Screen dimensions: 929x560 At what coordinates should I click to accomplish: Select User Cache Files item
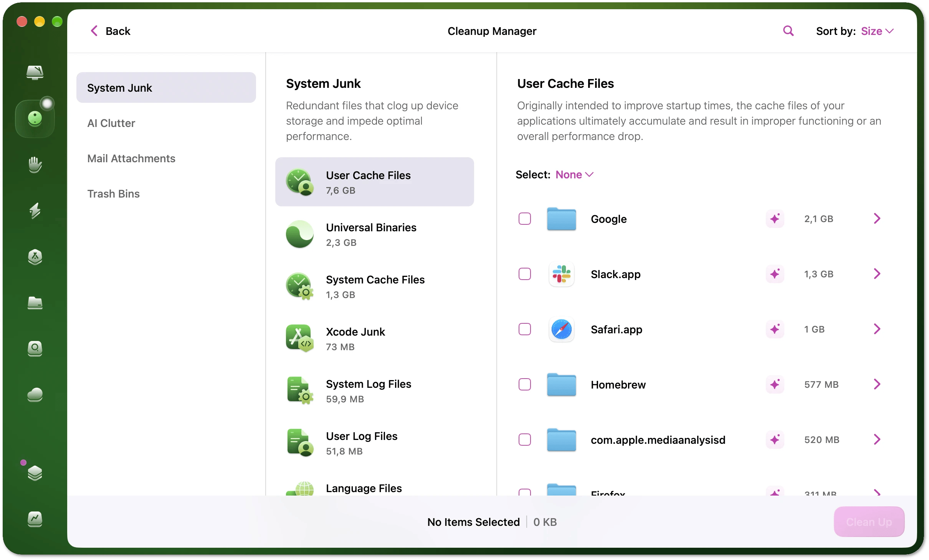[375, 182]
